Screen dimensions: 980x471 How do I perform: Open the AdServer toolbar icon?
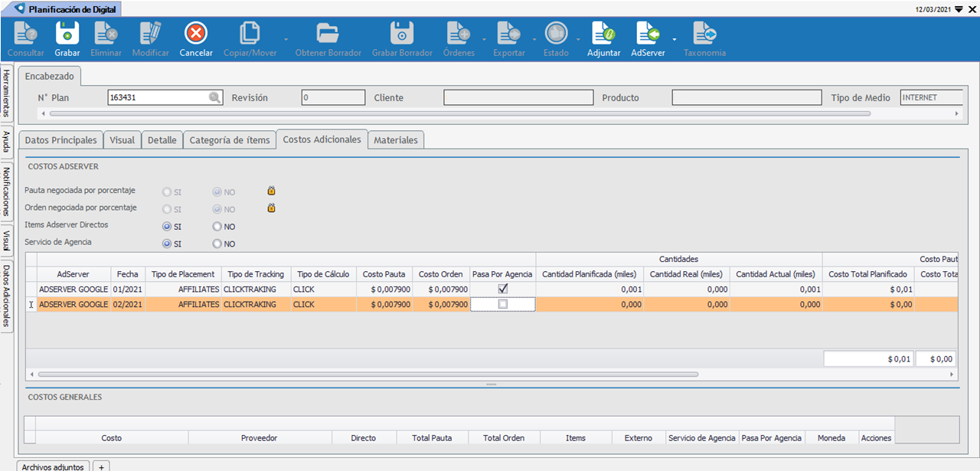647,34
